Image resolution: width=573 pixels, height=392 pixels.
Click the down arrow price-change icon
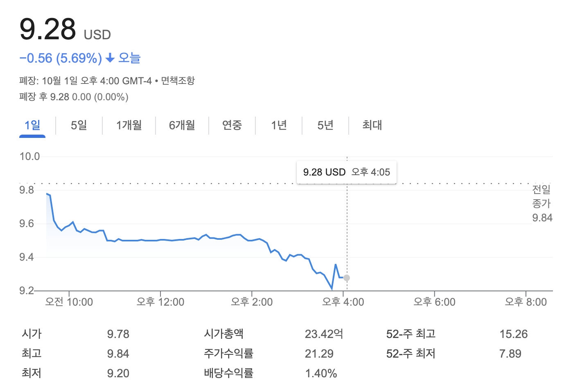coord(110,59)
